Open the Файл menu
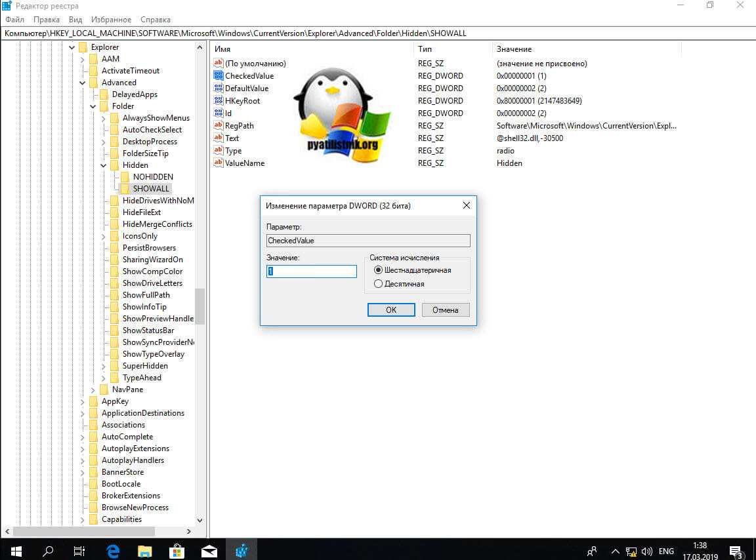The image size is (756, 560). [x=14, y=20]
